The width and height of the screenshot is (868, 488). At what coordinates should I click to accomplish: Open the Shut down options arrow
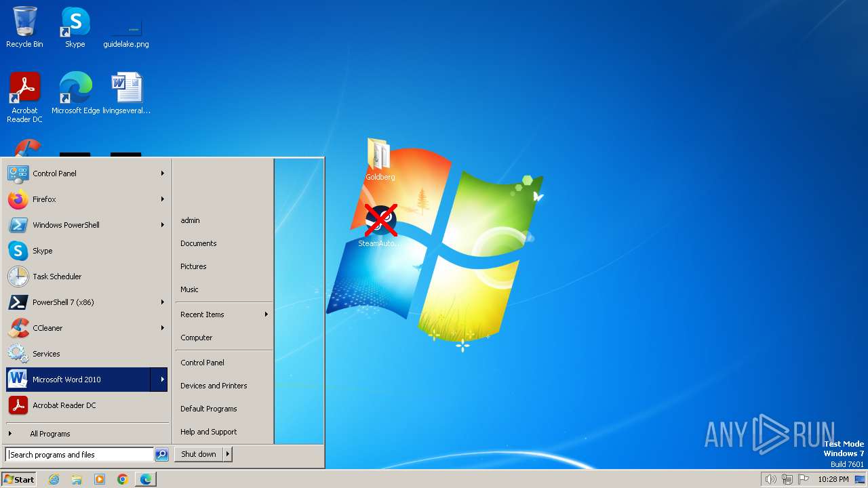point(228,454)
